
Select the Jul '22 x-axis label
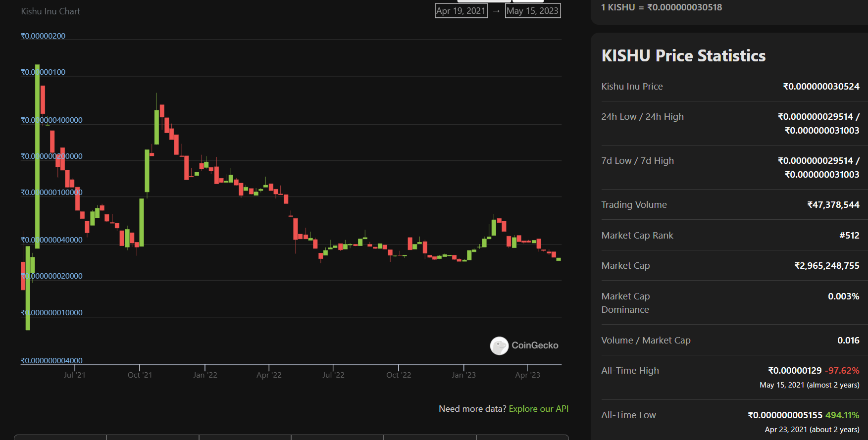click(x=333, y=375)
